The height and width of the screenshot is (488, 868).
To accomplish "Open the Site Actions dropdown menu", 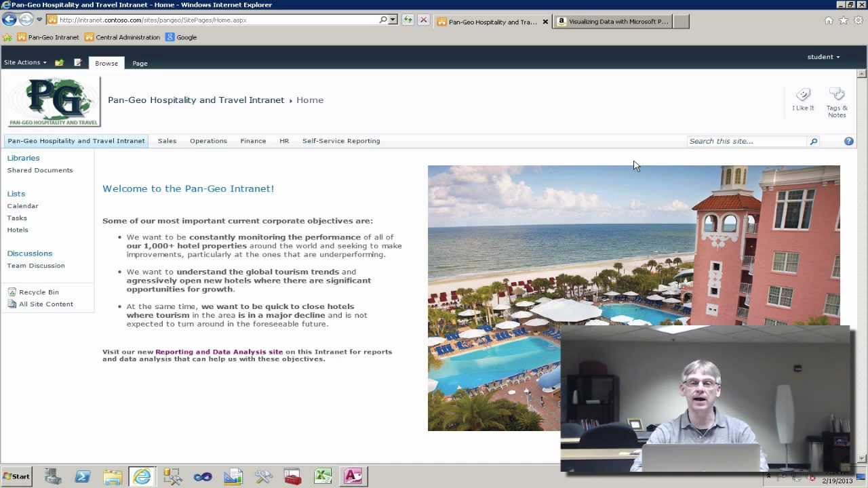I will tap(25, 62).
